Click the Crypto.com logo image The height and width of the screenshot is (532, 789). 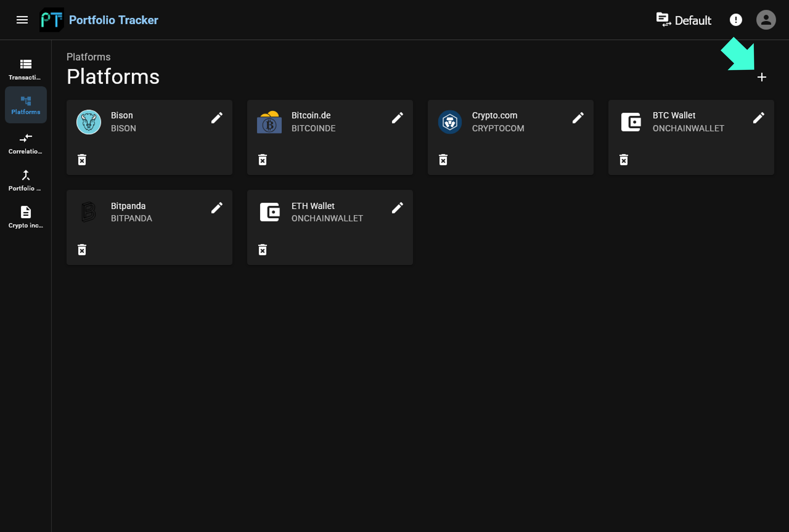click(x=450, y=122)
